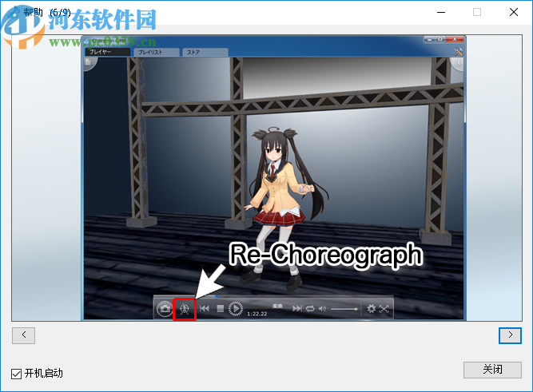Select the プレイリスト tab in the screenshot

tap(156, 52)
